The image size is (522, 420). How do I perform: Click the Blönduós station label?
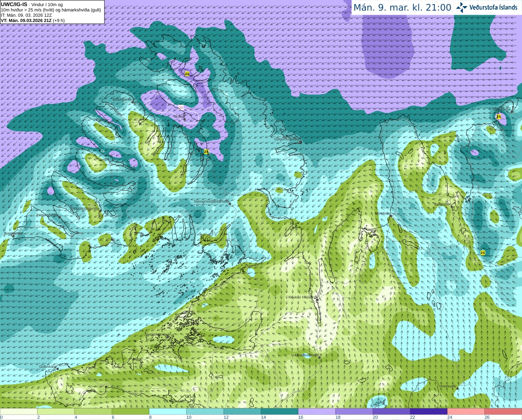[x=383, y=213]
